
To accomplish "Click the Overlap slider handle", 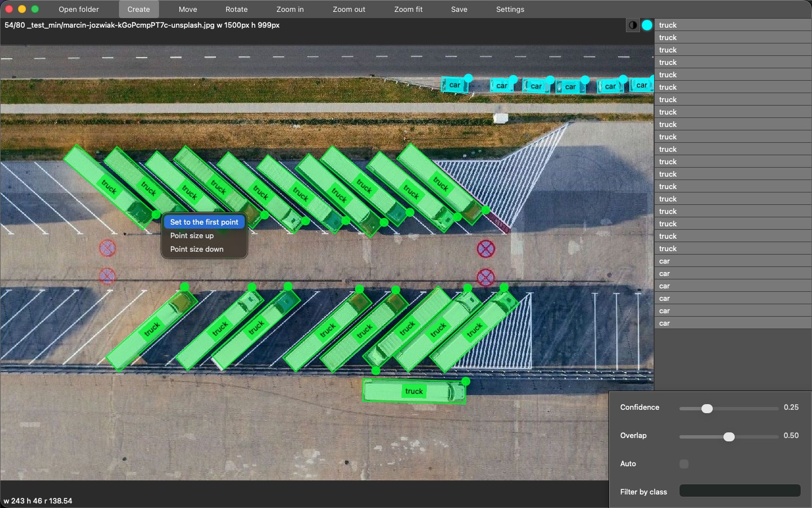I will click(729, 437).
